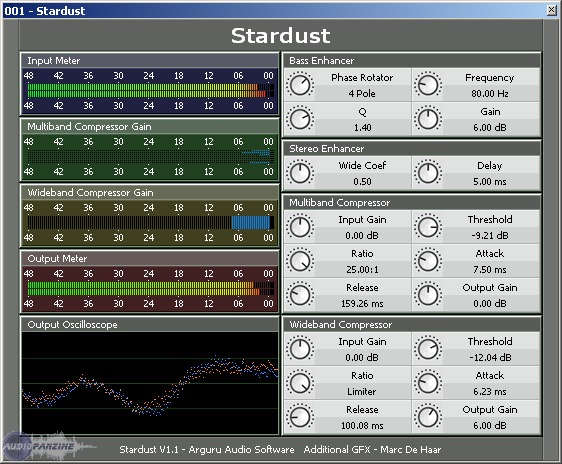Click the Wideband Compressor Output Gain knob

[x=428, y=417]
